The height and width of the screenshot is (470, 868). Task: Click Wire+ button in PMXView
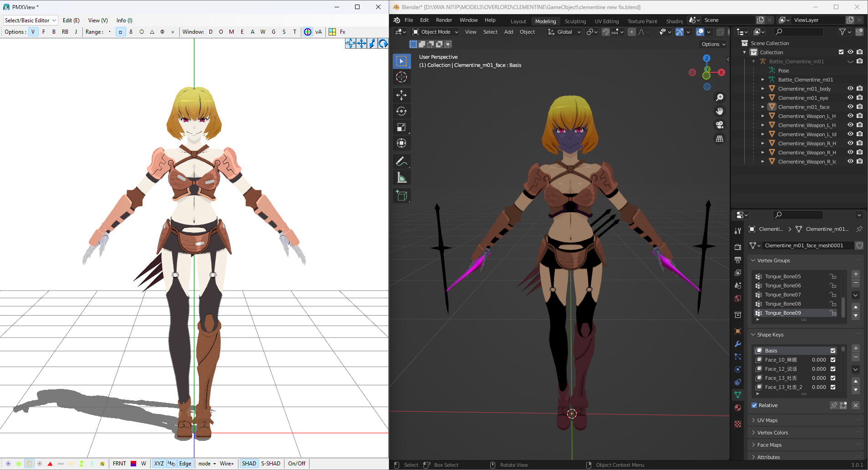[227, 464]
